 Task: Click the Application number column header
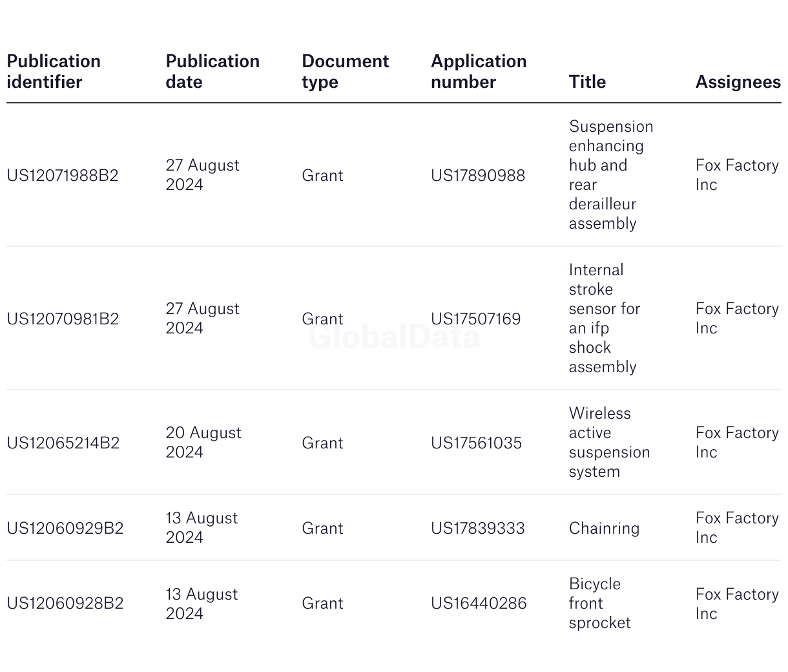tap(479, 72)
